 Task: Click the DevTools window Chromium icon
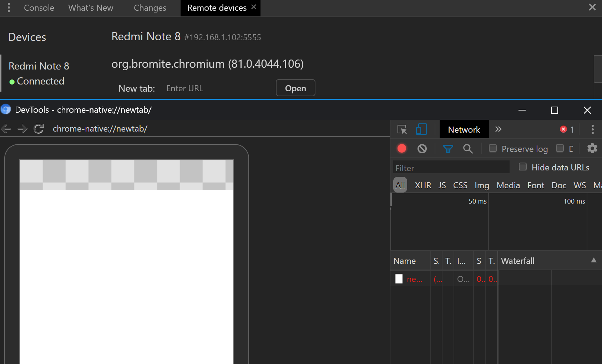click(6, 109)
